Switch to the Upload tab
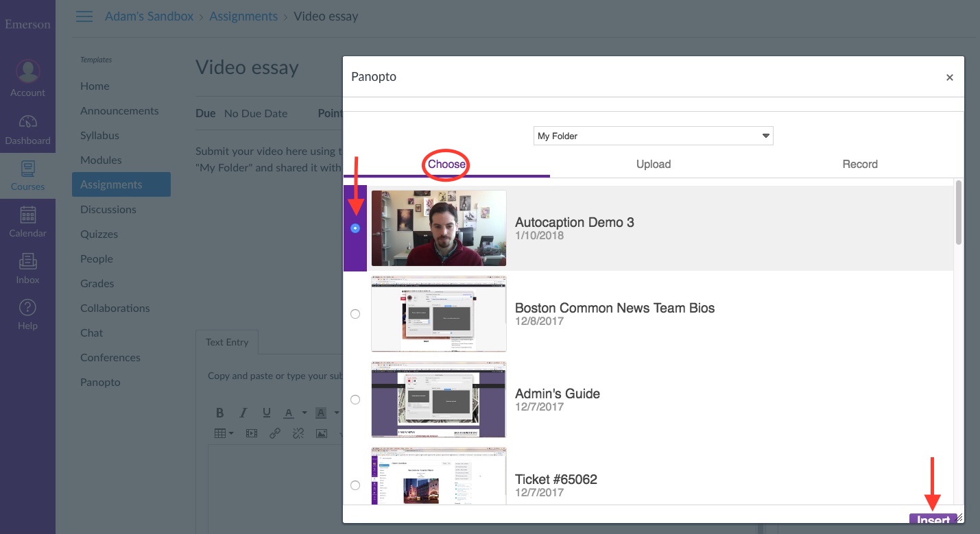Image resolution: width=980 pixels, height=534 pixels. click(654, 164)
